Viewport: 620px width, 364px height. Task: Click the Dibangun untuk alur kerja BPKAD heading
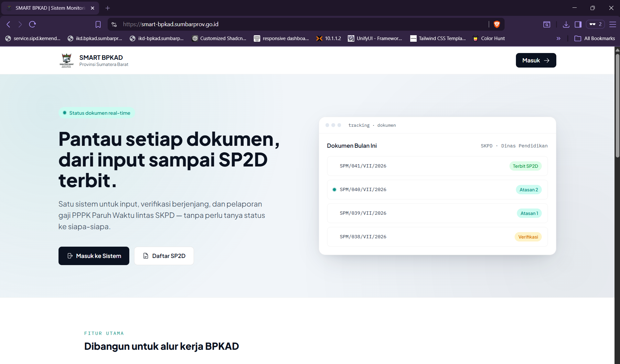pos(162,346)
